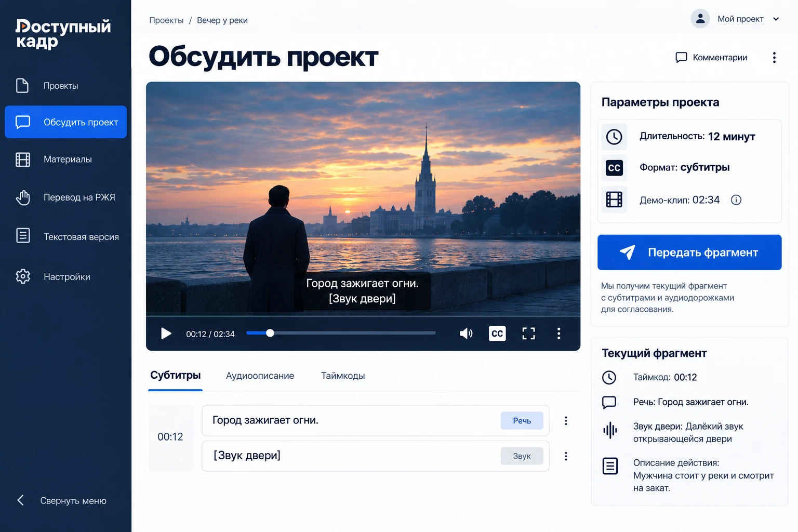Switch to the Таймкоды tab
The height and width of the screenshot is (532, 798).
(x=343, y=376)
